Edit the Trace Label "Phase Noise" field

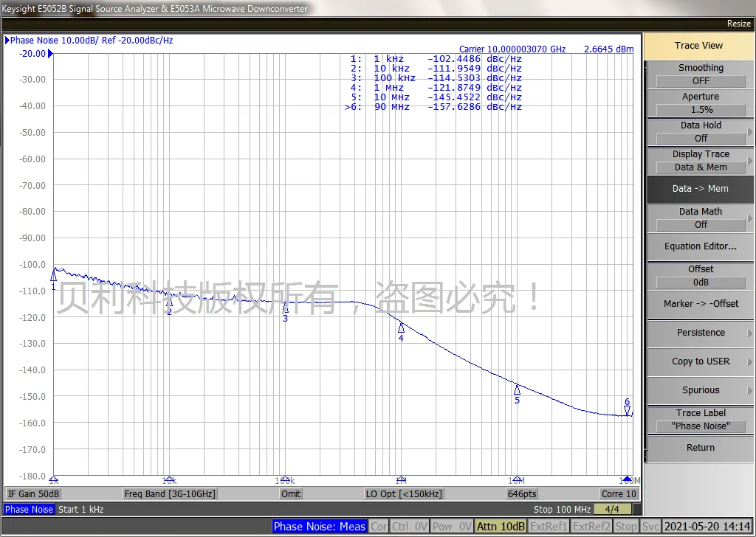click(700, 426)
